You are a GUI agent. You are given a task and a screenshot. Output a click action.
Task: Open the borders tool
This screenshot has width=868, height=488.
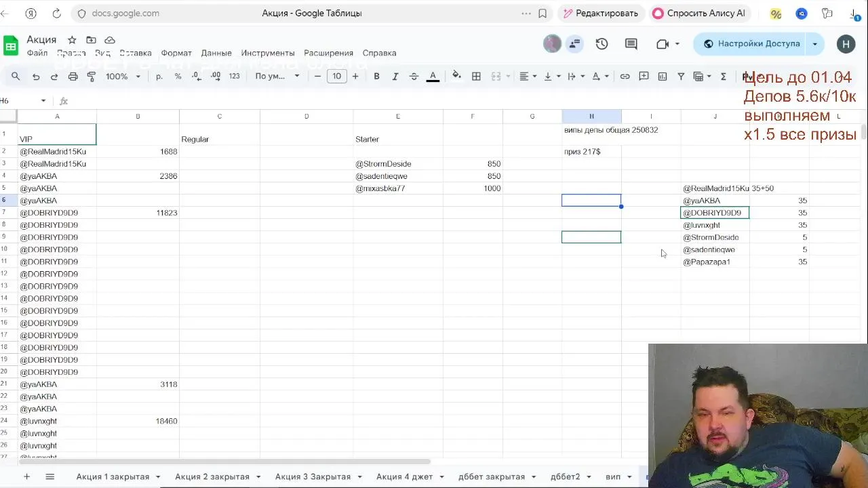coord(476,77)
